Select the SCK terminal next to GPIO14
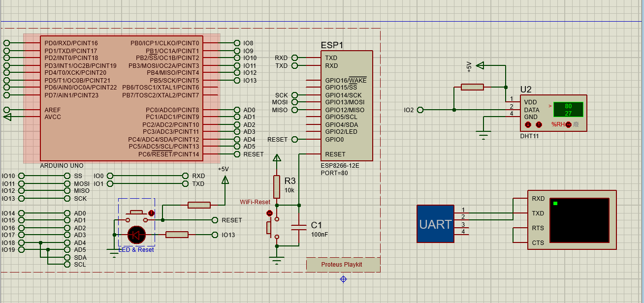This screenshot has width=644, height=303. point(295,95)
